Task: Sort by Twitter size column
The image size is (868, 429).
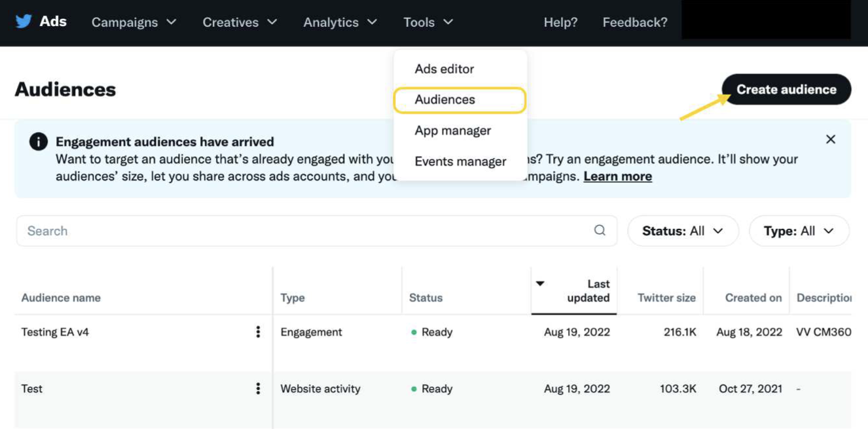Action: click(666, 298)
